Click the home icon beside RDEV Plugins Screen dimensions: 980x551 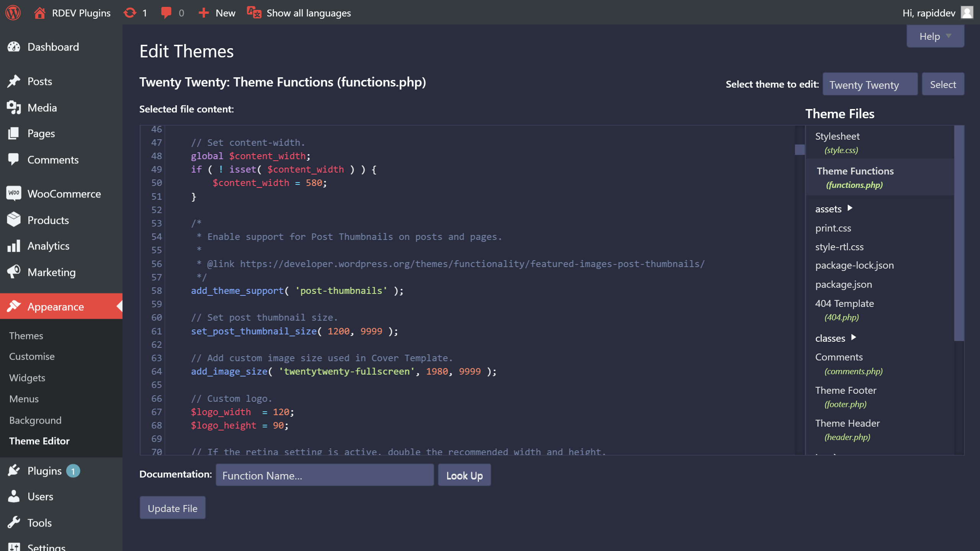(x=39, y=13)
